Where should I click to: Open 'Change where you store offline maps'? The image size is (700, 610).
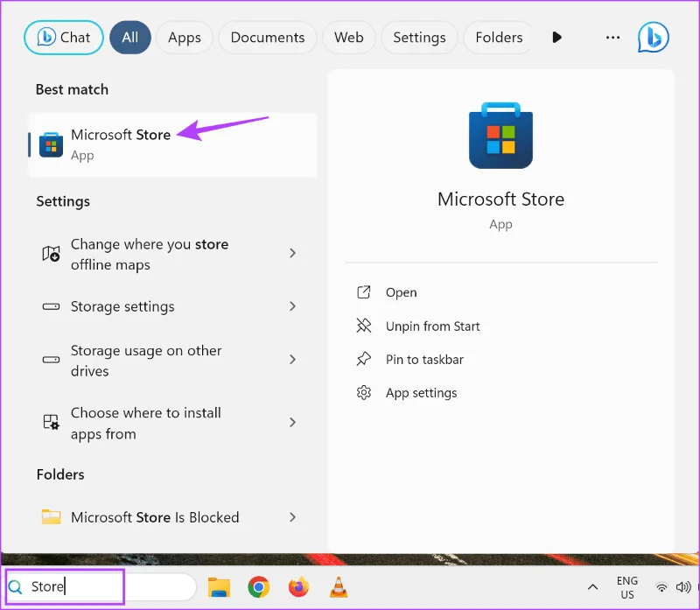(x=172, y=254)
